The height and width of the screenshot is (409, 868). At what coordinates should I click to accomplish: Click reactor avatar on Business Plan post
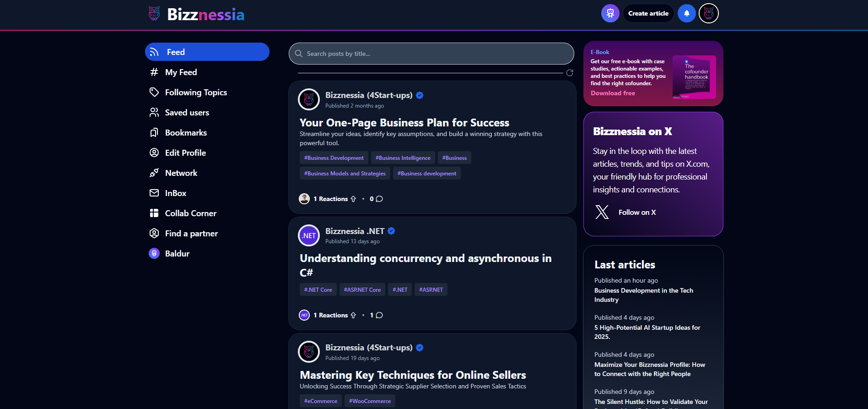tap(304, 199)
